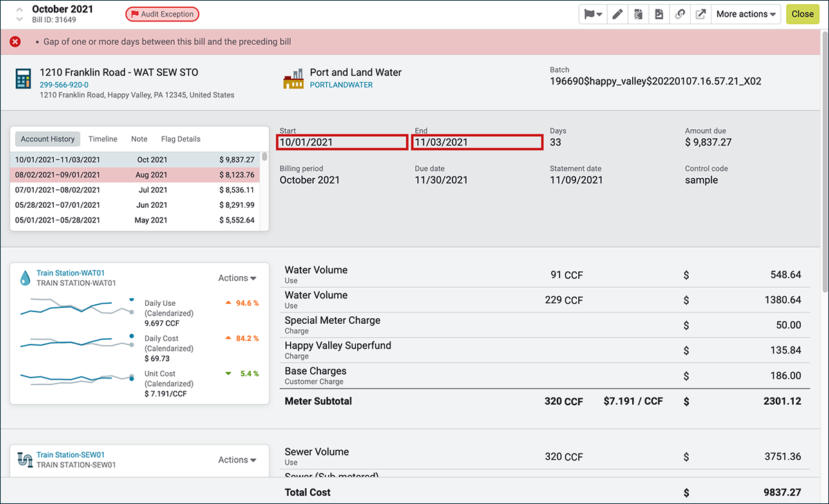829x504 pixels.
Task: Click the Base Charges line item
Action: 543,376
